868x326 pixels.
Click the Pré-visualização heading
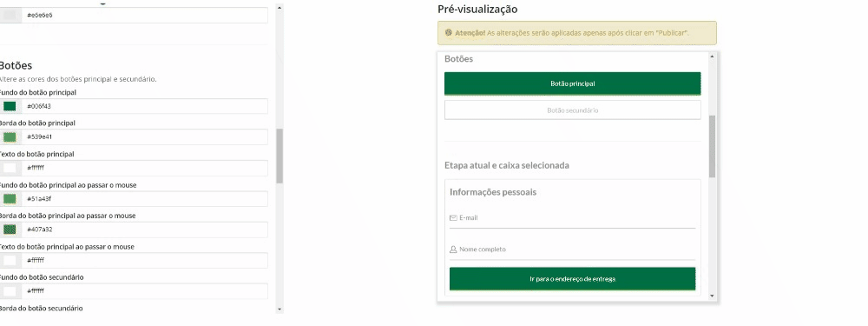[x=477, y=10]
